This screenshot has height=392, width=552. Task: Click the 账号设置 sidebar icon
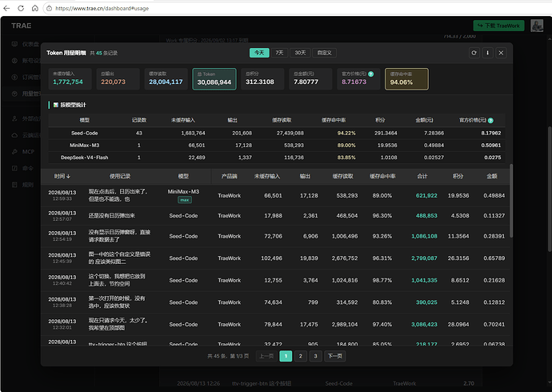(14, 61)
